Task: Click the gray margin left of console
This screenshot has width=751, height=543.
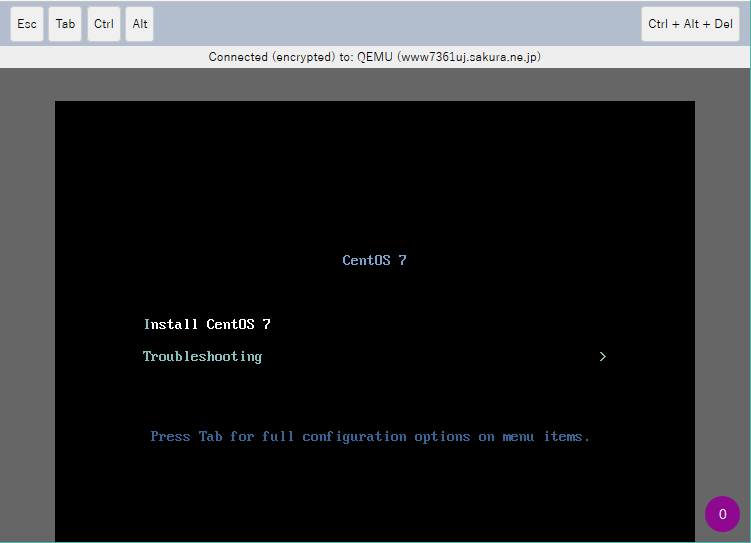Action: coord(27,300)
